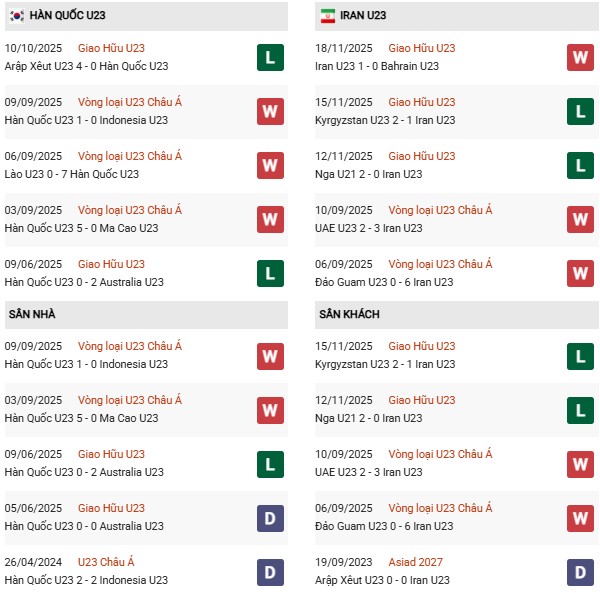Select the SÂN KHÁCH section header
600x593 pixels.
[x=350, y=314]
